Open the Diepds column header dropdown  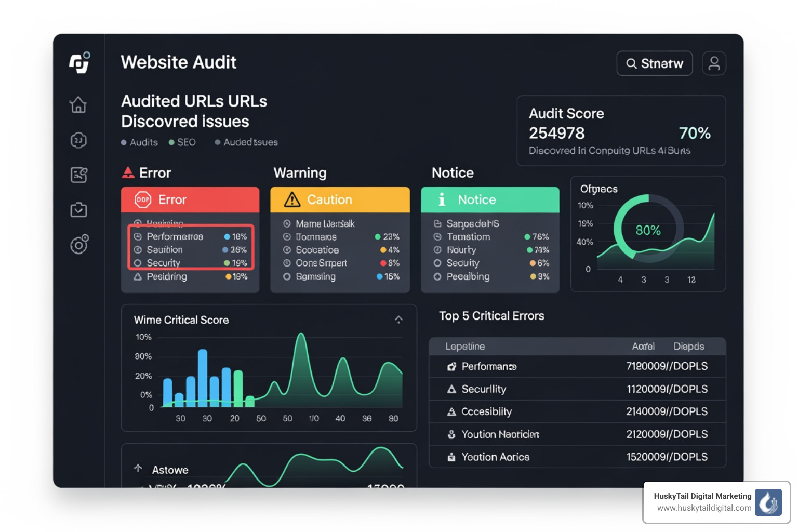[689, 346]
